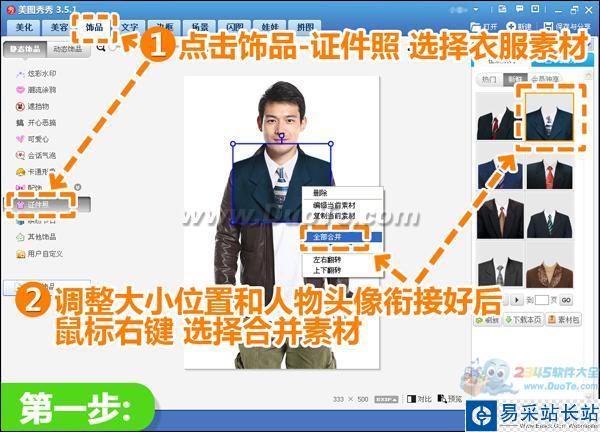Toggle the 对比 compare view
The image size is (600, 432).
(x=419, y=399)
